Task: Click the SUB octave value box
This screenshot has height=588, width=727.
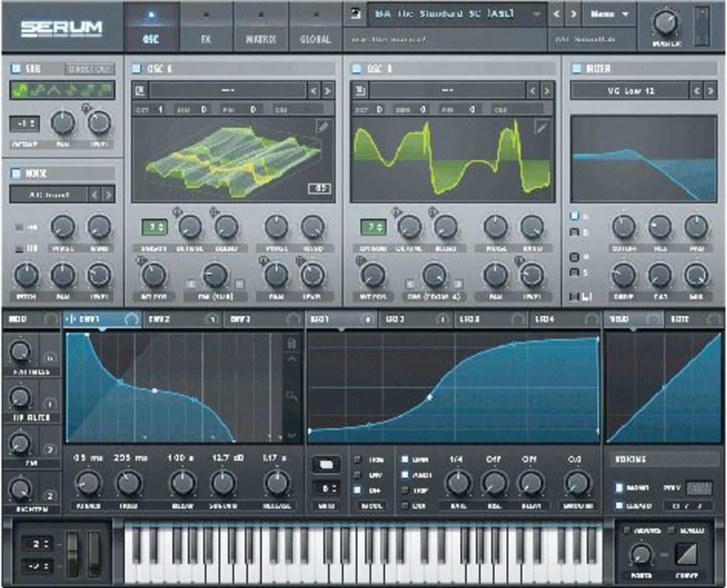Action: click(x=25, y=124)
